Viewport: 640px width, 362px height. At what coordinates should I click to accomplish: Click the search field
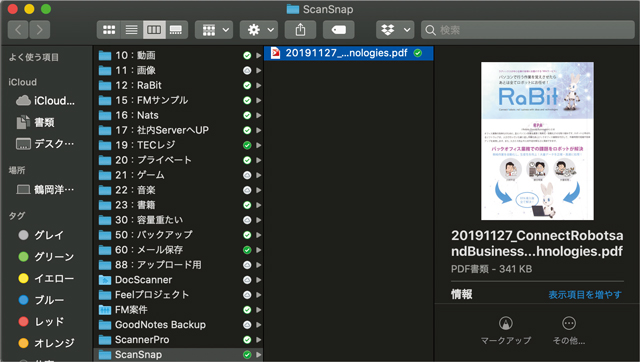tap(528, 30)
